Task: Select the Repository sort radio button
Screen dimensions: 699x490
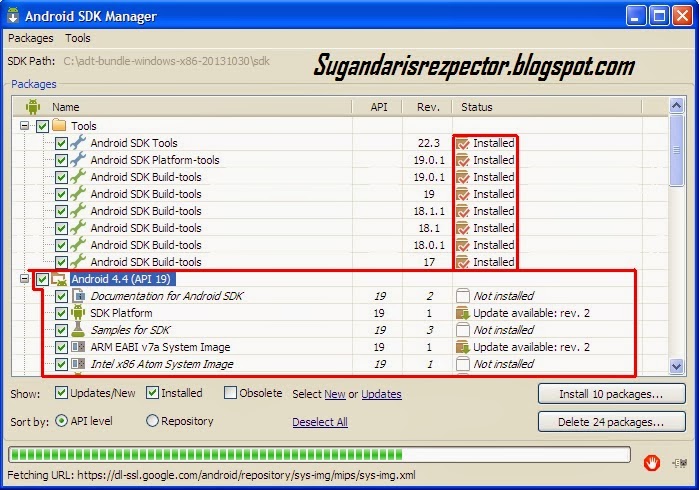Action: pyautogui.click(x=152, y=420)
